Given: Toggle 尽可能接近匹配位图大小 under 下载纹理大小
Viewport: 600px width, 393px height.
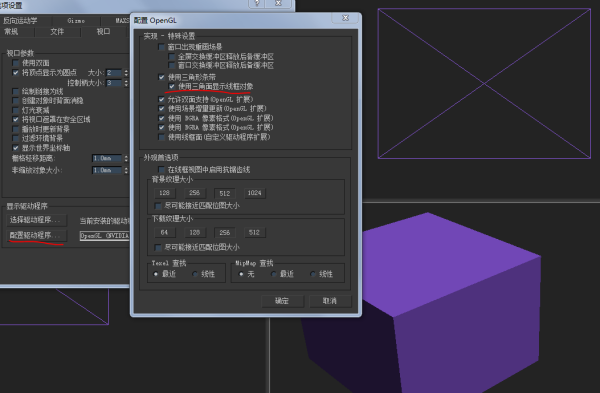Looking at the screenshot, I should pos(158,248).
